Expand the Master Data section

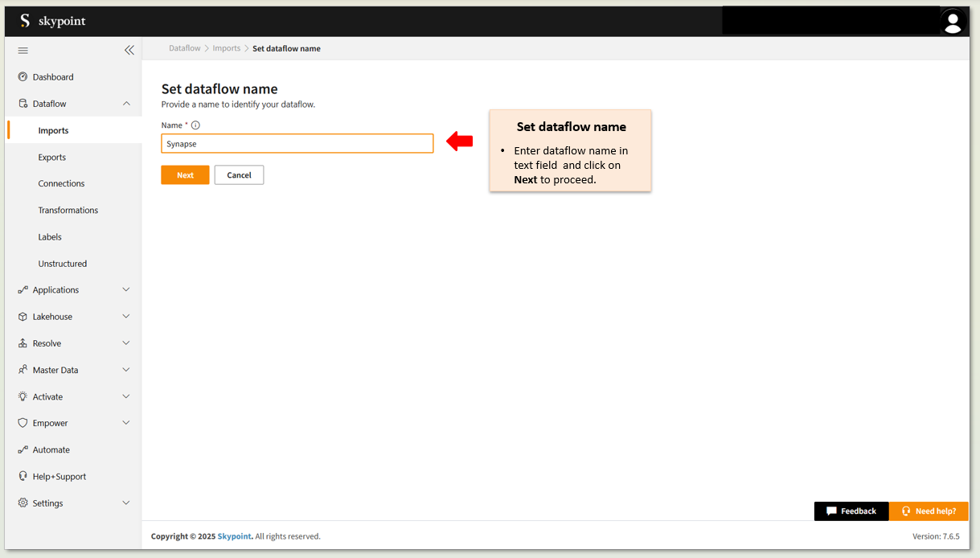pyautogui.click(x=126, y=370)
